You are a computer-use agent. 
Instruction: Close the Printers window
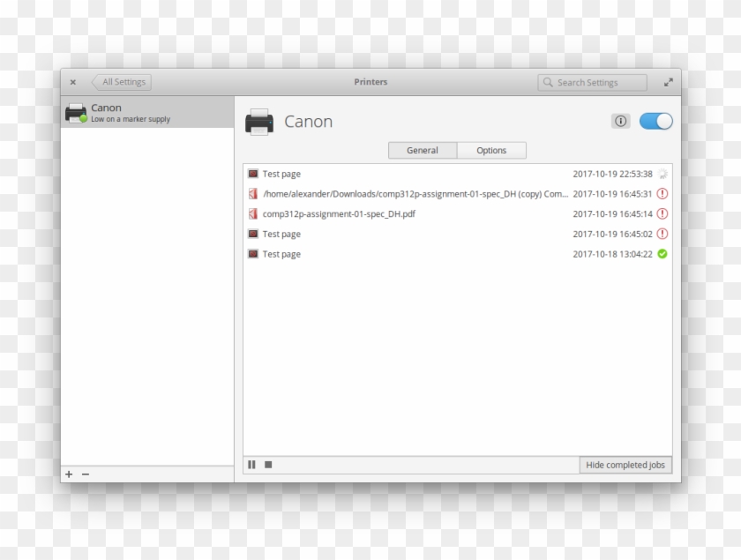pos(72,82)
